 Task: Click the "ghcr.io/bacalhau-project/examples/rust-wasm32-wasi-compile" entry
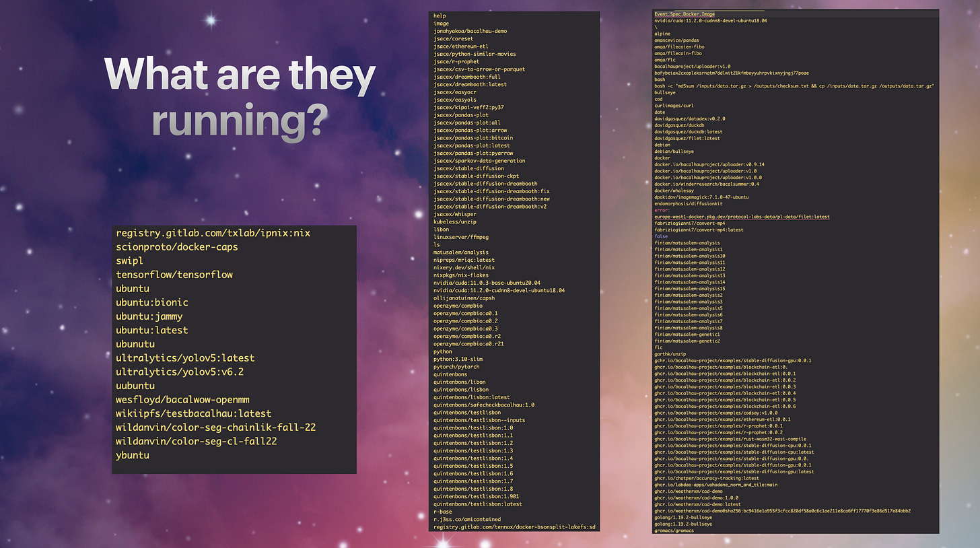coord(730,439)
